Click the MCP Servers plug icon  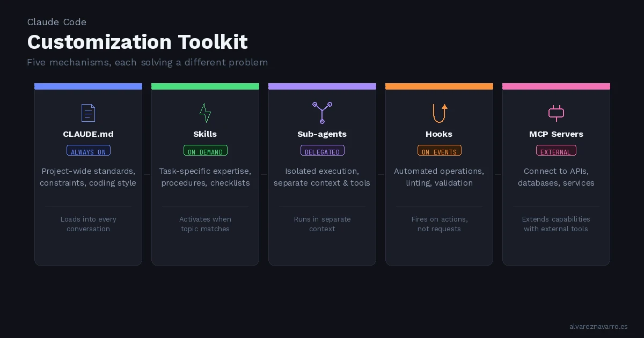coord(556,113)
